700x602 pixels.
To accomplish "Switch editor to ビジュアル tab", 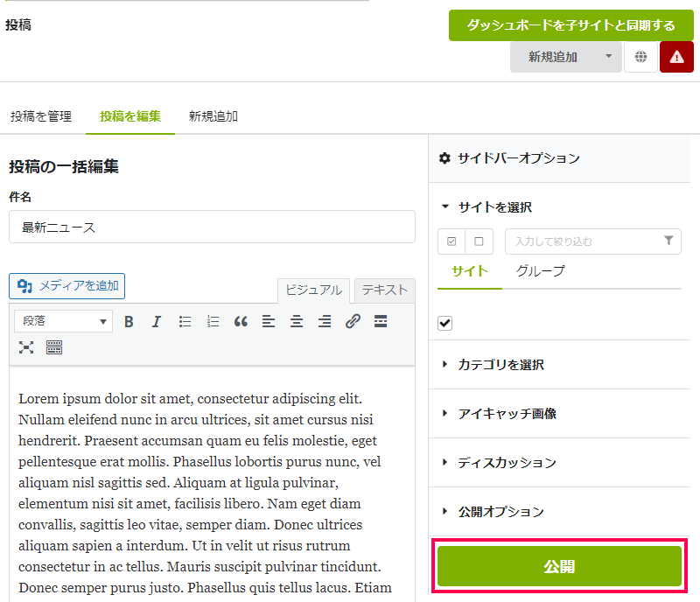I will pyautogui.click(x=314, y=290).
